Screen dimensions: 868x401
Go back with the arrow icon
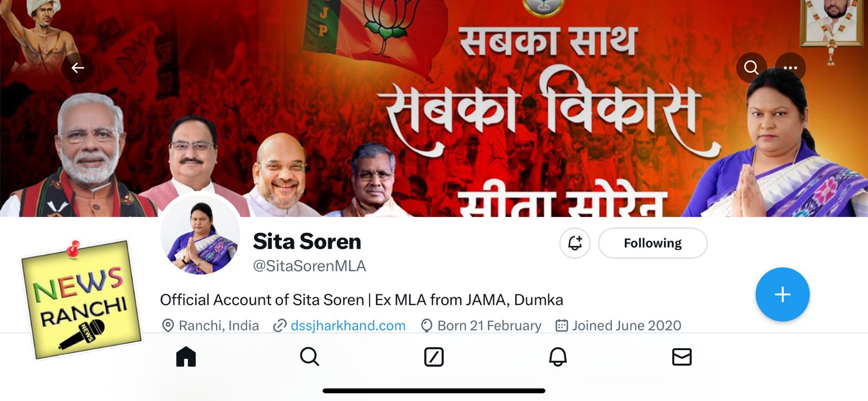pos(78,68)
